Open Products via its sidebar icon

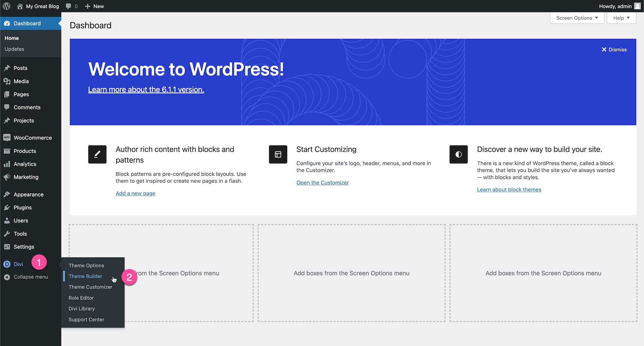(7, 151)
